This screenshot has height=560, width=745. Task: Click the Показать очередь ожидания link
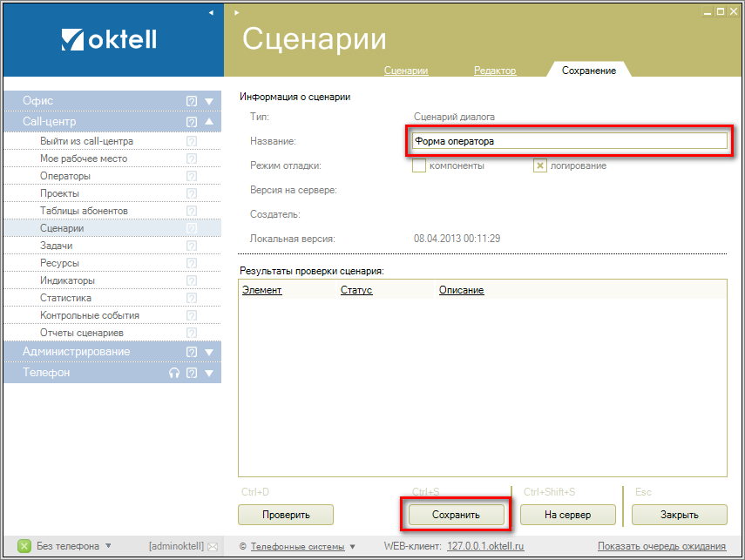(x=662, y=546)
